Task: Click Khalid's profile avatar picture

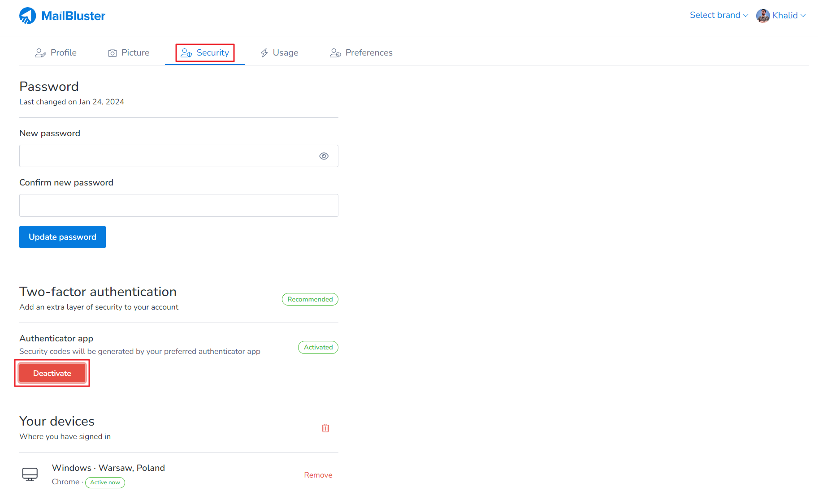Action: 762,15
